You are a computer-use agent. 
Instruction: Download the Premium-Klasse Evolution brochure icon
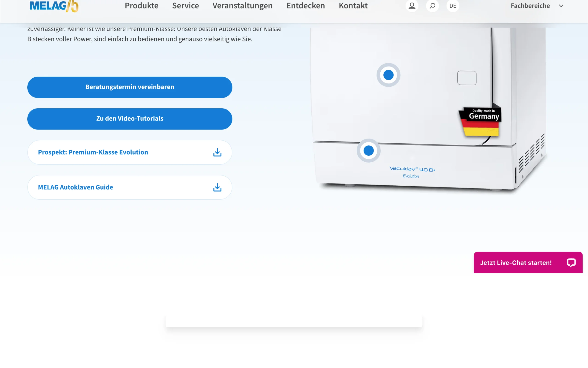pos(217,152)
